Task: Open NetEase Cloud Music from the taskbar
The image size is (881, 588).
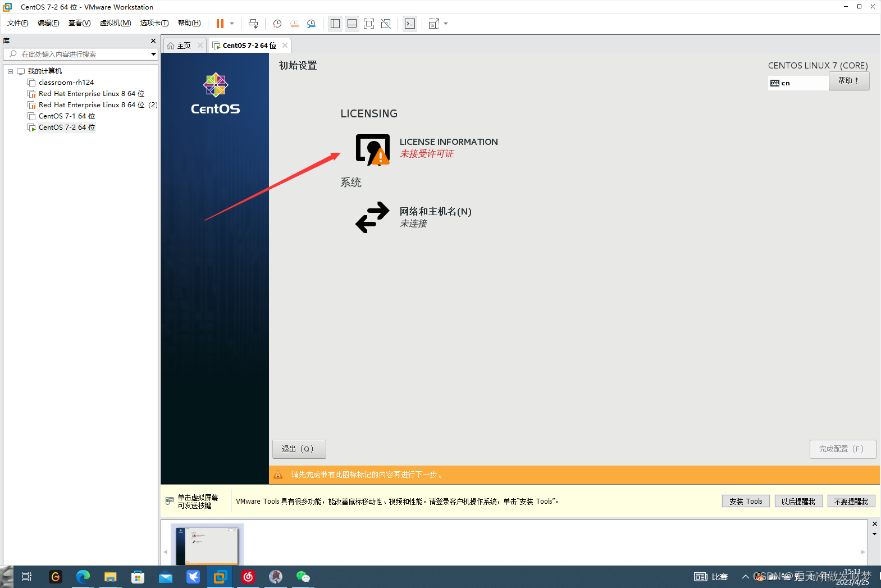Action: [x=248, y=577]
